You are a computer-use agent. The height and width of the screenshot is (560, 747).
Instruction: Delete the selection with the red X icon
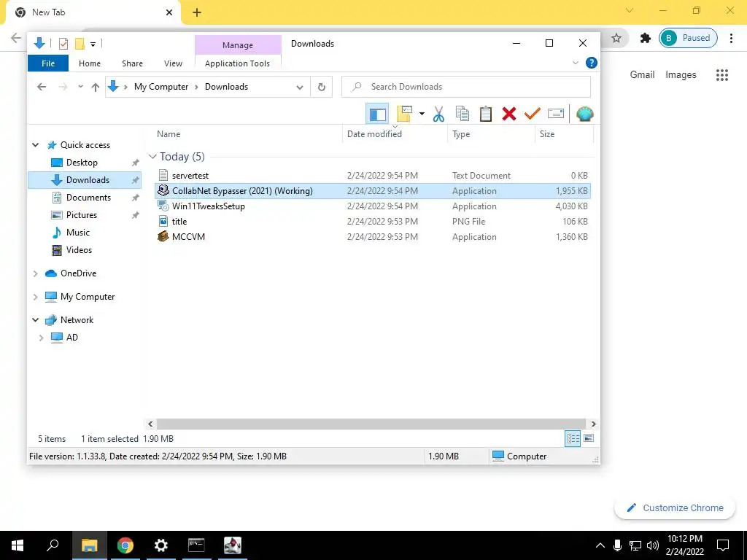point(508,114)
